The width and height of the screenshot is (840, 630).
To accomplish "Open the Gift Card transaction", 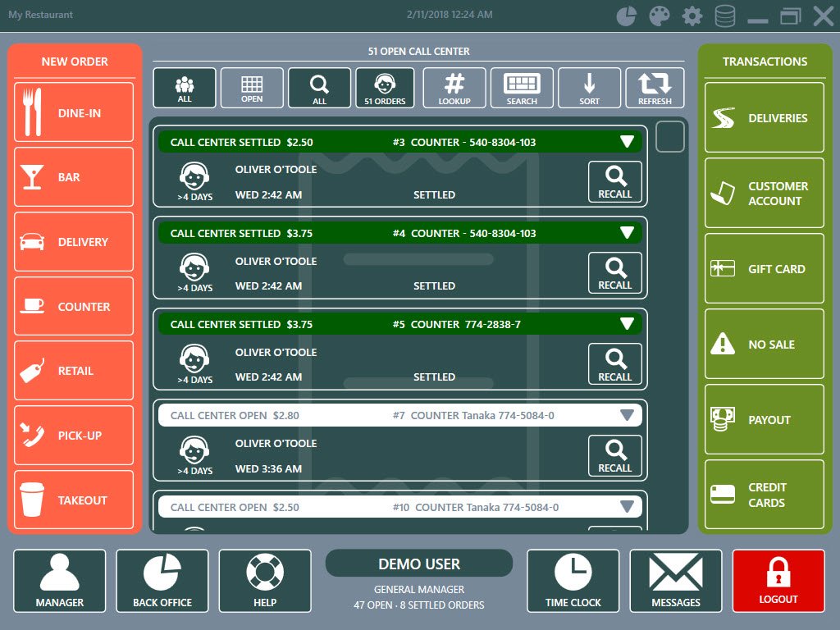I will point(764,269).
